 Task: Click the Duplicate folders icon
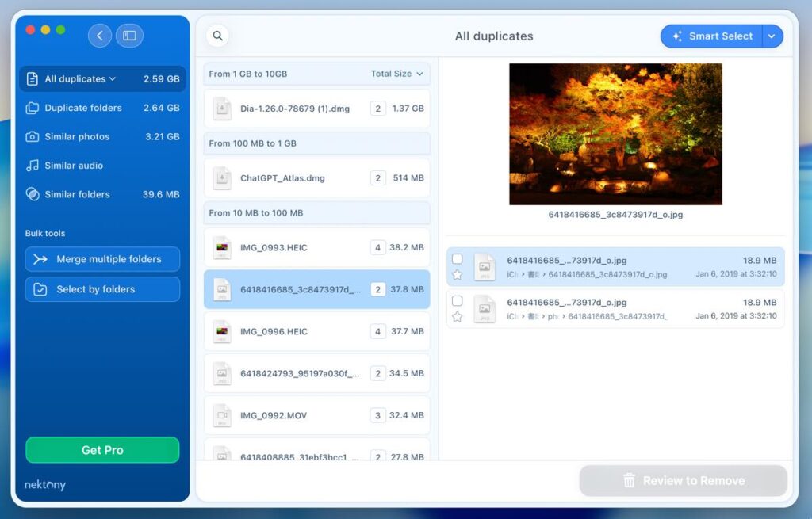click(x=32, y=108)
